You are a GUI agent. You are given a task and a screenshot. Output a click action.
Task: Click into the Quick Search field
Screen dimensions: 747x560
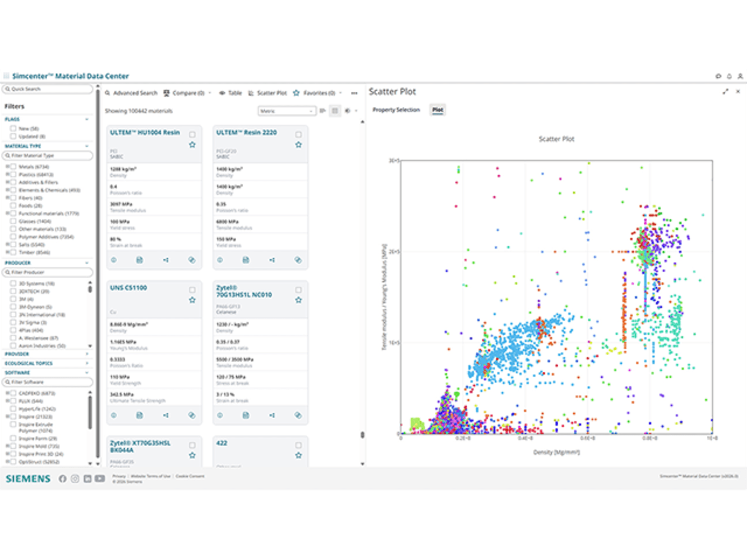(48, 89)
